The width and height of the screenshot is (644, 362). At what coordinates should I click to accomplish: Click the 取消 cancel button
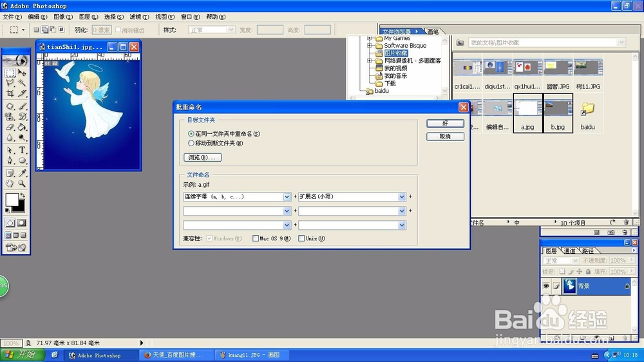[x=445, y=137]
